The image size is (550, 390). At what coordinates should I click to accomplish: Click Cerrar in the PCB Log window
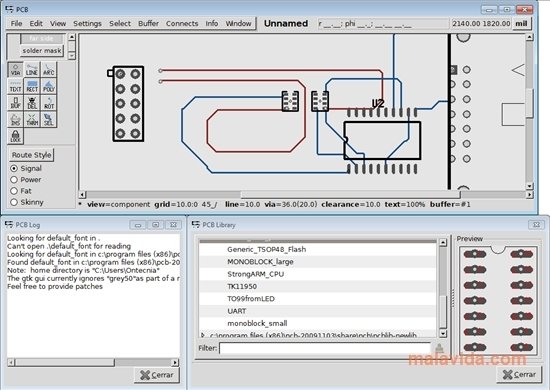click(x=156, y=375)
